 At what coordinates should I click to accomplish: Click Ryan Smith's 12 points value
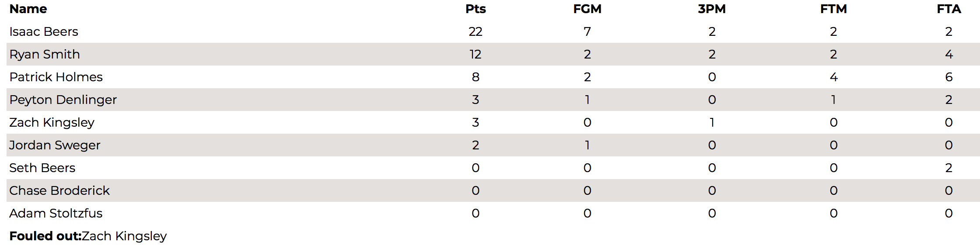pyautogui.click(x=476, y=55)
